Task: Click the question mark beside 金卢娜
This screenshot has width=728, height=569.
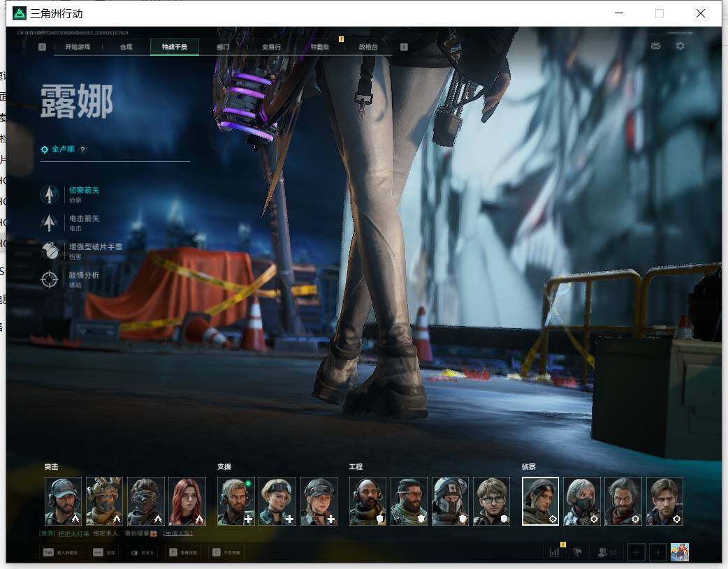Action: pos(82,149)
